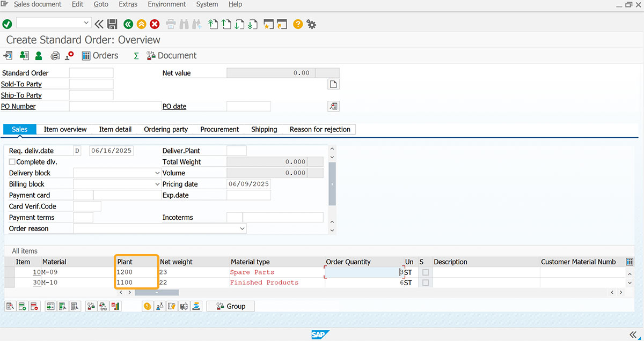The image size is (644, 341).
Task: Click the Sold-To Party input field
Action: pos(91,84)
